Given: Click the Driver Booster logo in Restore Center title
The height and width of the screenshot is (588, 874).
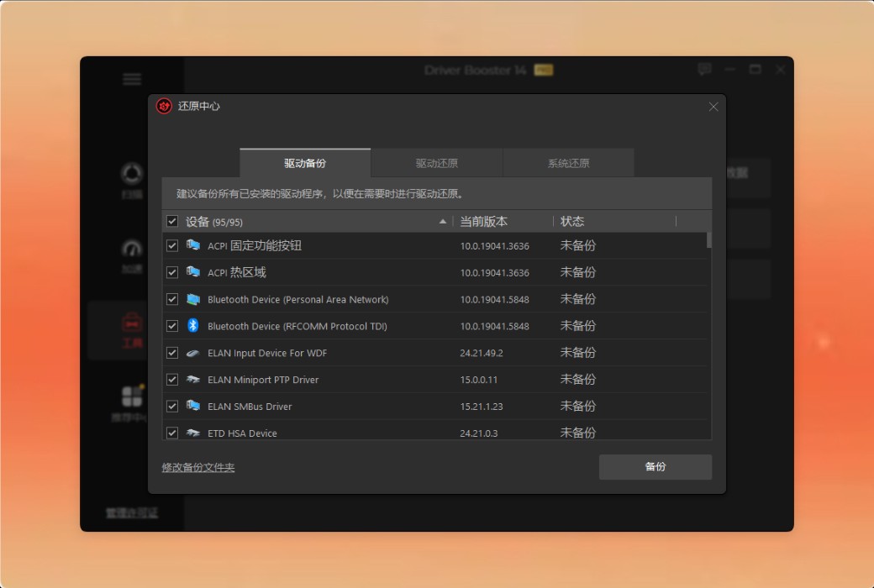Looking at the screenshot, I should (x=164, y=106).
